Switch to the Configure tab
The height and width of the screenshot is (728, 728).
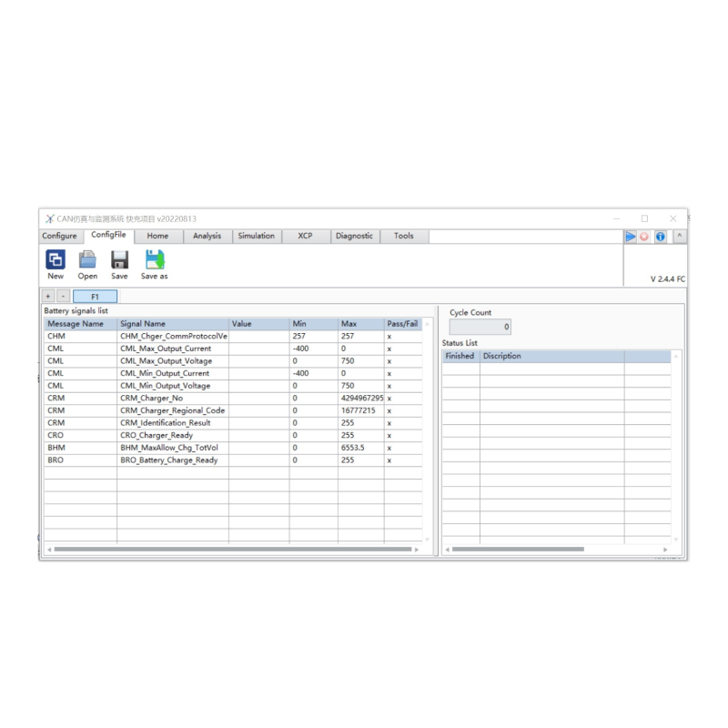coord(60,237)
